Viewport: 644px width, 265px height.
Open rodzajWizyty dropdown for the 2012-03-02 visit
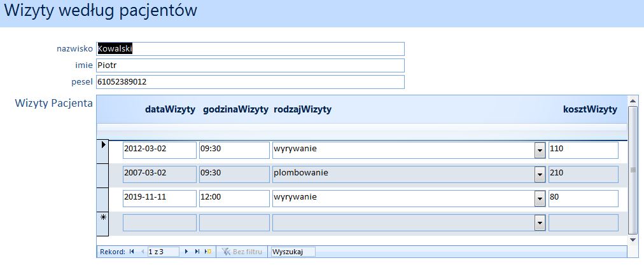(540, 151)
